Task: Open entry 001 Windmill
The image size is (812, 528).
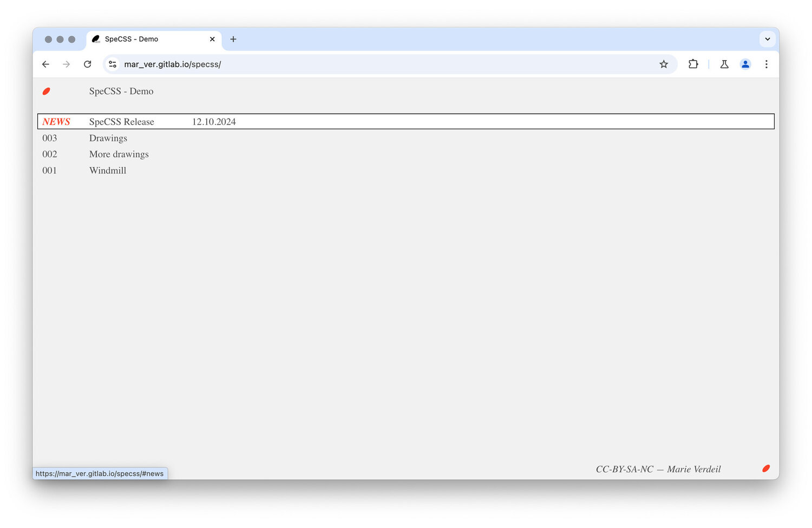Action: click(x=108, y=170)
